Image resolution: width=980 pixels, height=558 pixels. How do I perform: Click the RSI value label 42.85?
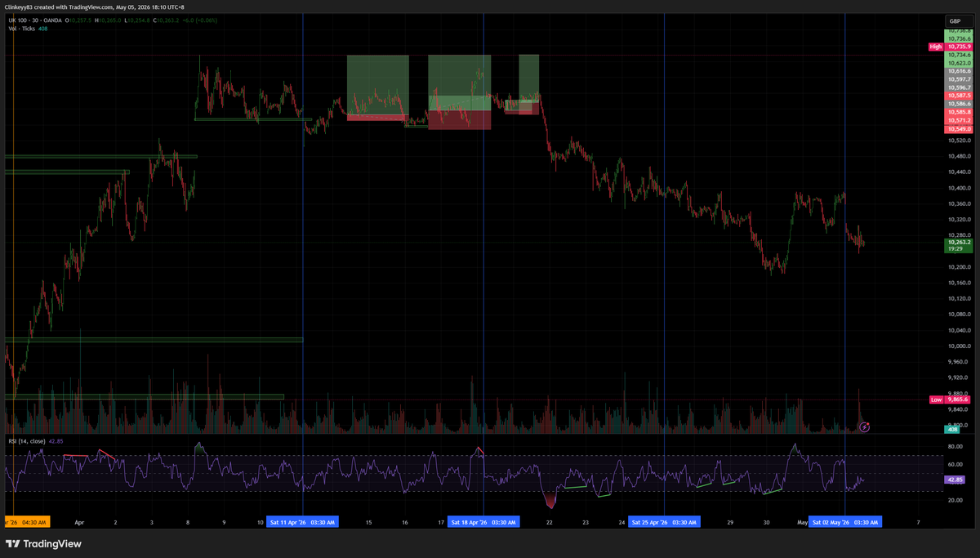click(955, 479)
